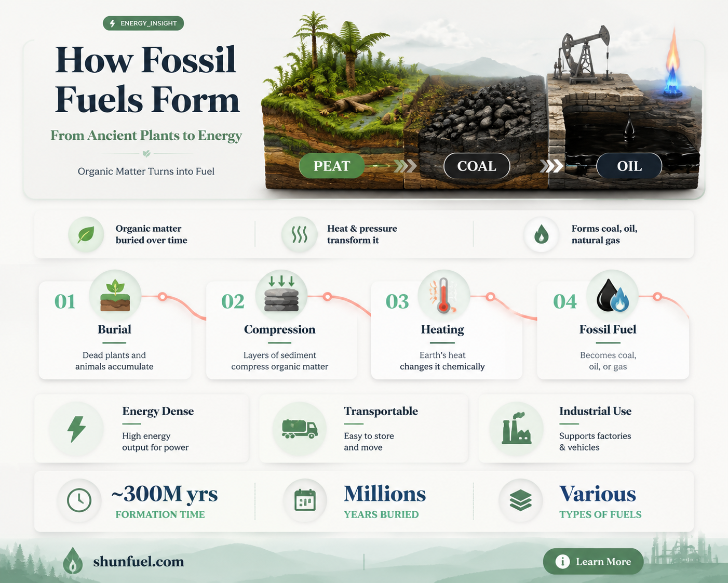Click the green leaf icon beside Organic matter
The width and height of the screenshot is (728, 583).
coord(86,235)
